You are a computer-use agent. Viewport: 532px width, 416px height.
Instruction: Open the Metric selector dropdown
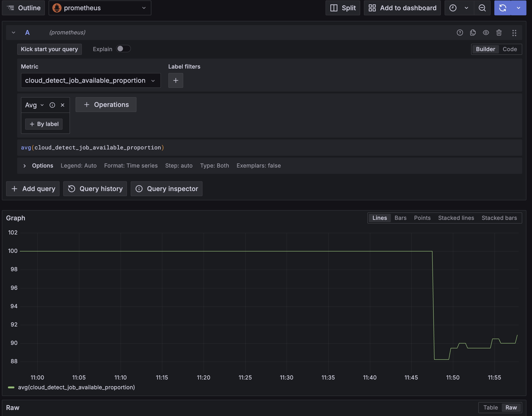pyautogui.click(x=91, y=81)
